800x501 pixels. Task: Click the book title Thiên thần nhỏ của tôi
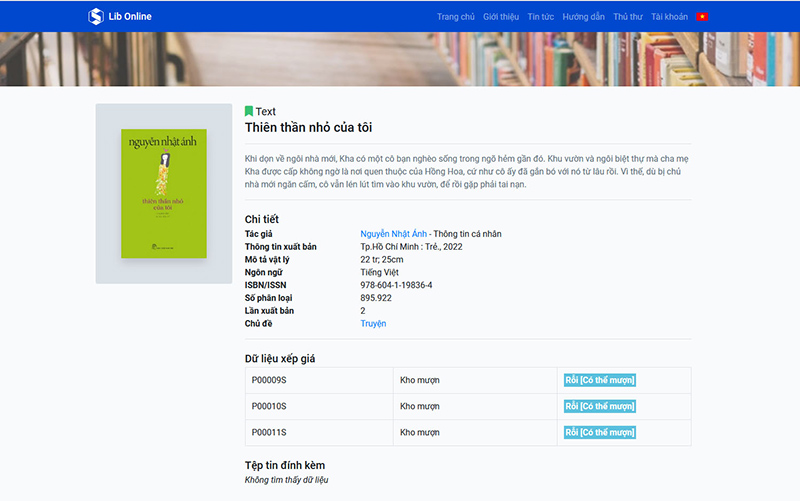click(308, 127)
